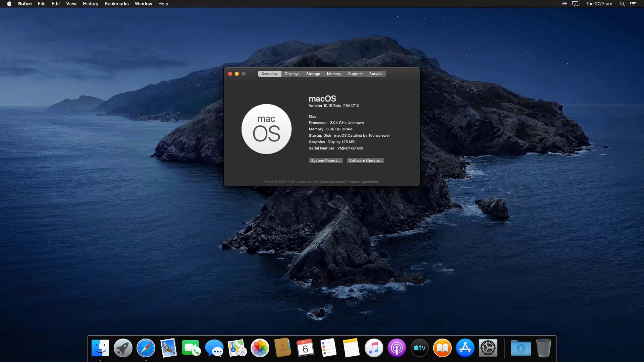Click the round macOS logo image
Image resolution: width=644 pixels, height=362 pixels.
tap(266, 129)
